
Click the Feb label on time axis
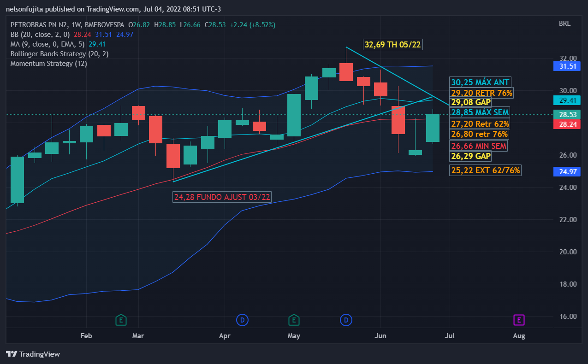(86, 336)
